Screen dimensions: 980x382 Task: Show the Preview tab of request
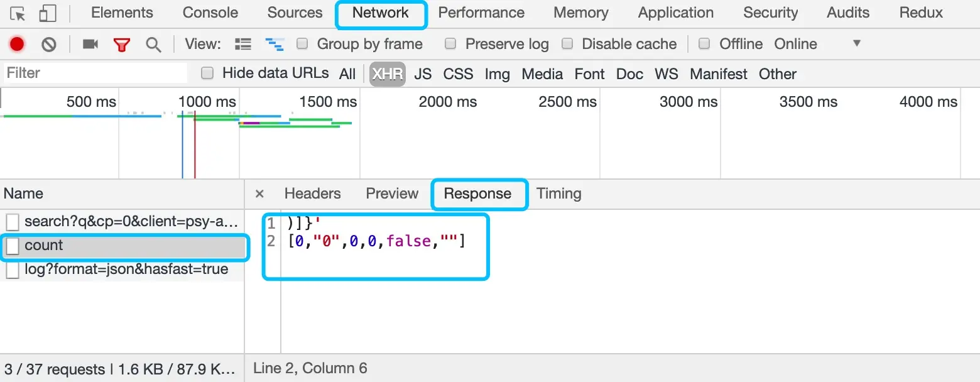coord(392,194)
